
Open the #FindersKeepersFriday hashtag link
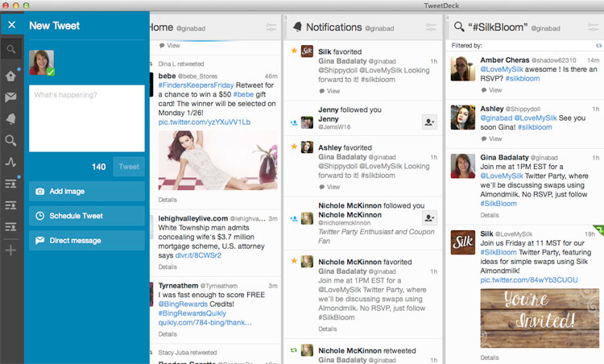pyautogui.click(x=196, y=85)
